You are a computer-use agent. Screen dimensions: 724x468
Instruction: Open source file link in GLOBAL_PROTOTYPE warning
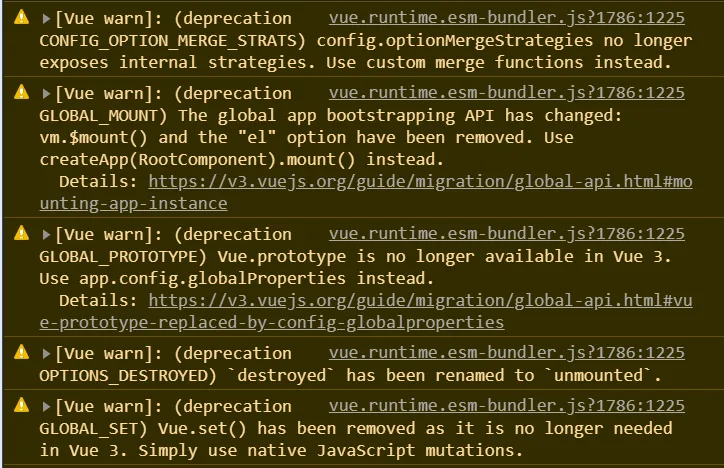click(507, 234)
